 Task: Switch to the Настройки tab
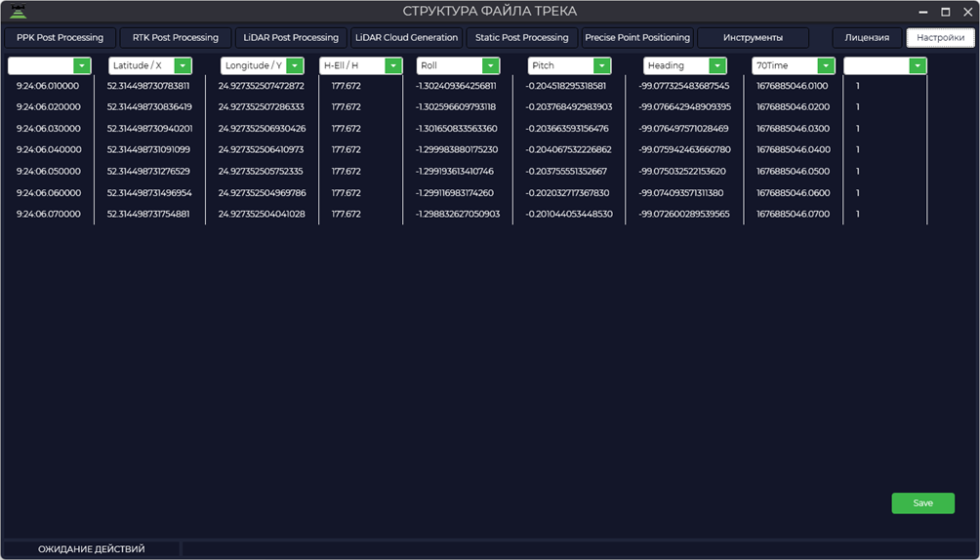click(941, 37)
